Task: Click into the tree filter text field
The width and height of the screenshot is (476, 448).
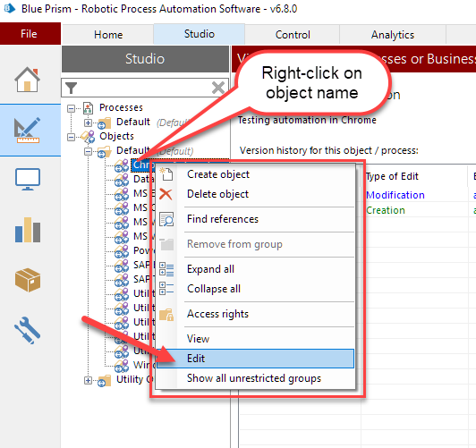Action: tap(145, 88)
